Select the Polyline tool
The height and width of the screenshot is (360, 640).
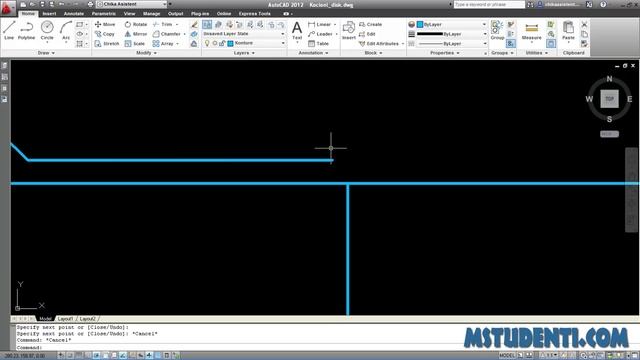(x=27, y=31)
